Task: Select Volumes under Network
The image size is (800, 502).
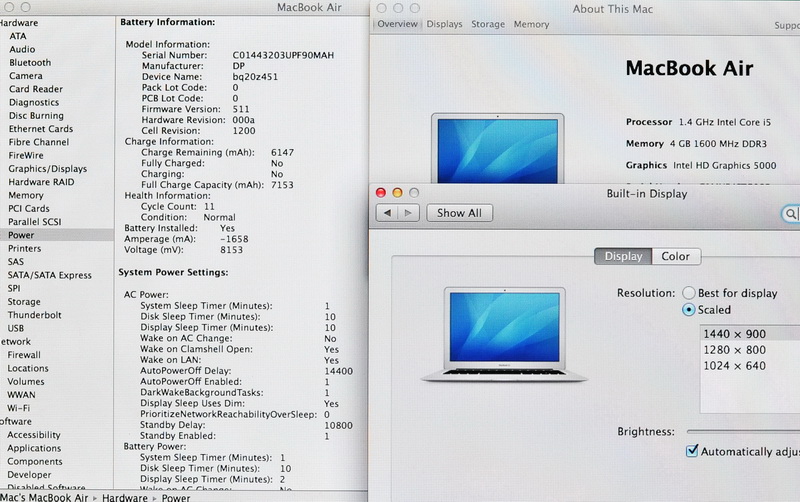Action: (26, 381)
